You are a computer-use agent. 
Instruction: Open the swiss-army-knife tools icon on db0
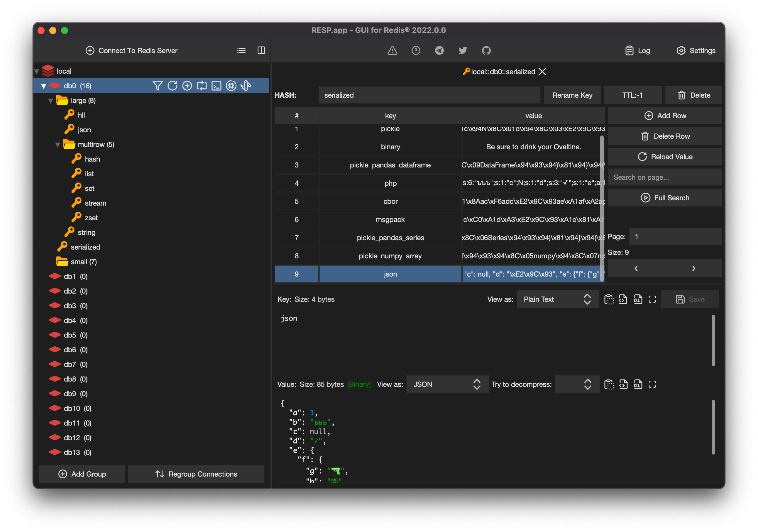(x=246, y=85)
